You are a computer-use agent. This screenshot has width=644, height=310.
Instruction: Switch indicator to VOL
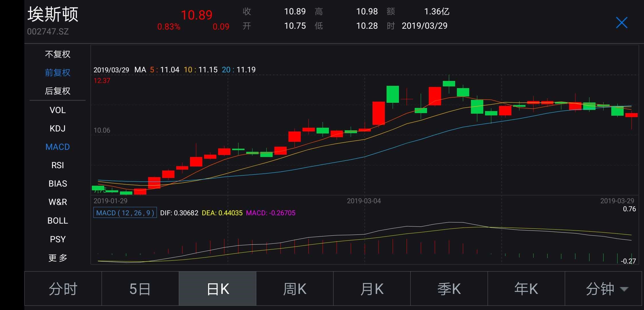tap(58, 110)
